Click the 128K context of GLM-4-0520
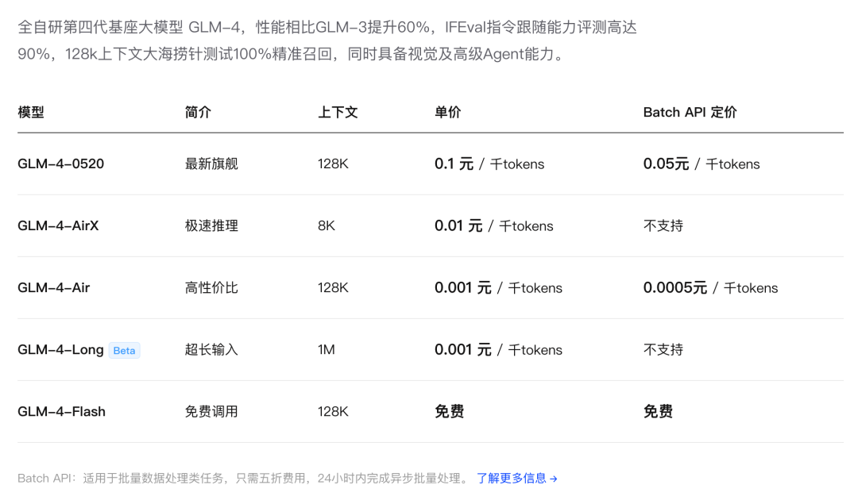 click(333, 164)
